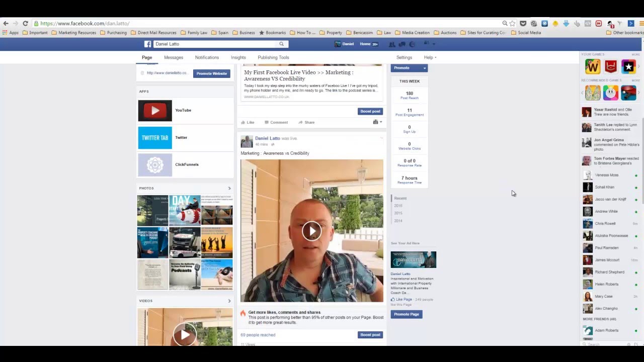Screen dimensions: 644x362
Task: Click the search magnifier in Facebook search box
Action: pos(282,44)
